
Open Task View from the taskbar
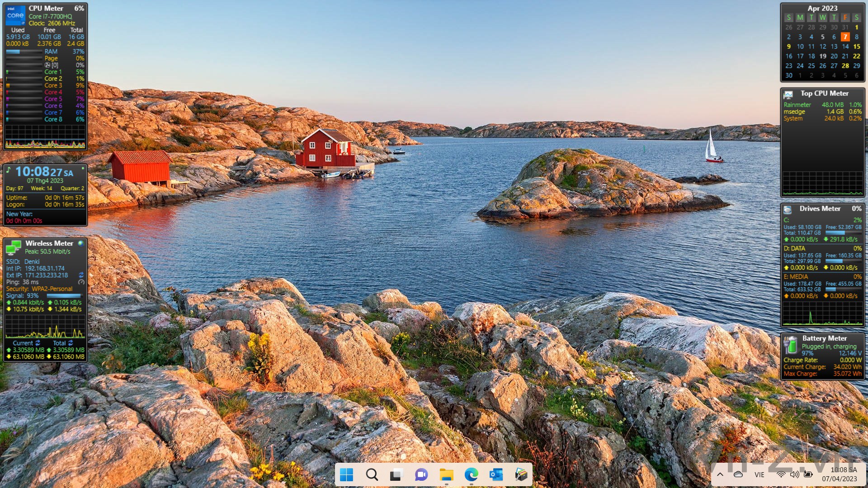396,474
